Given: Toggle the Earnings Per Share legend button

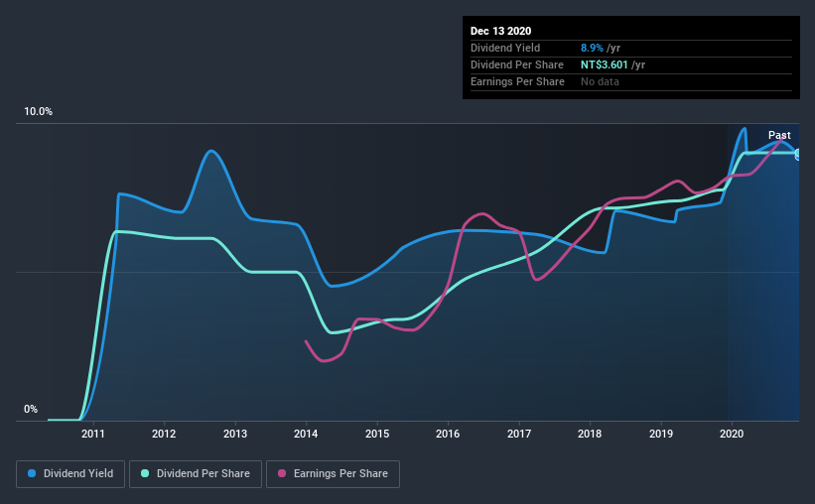Looking at the screenshot, I should (x=333, y=474).
